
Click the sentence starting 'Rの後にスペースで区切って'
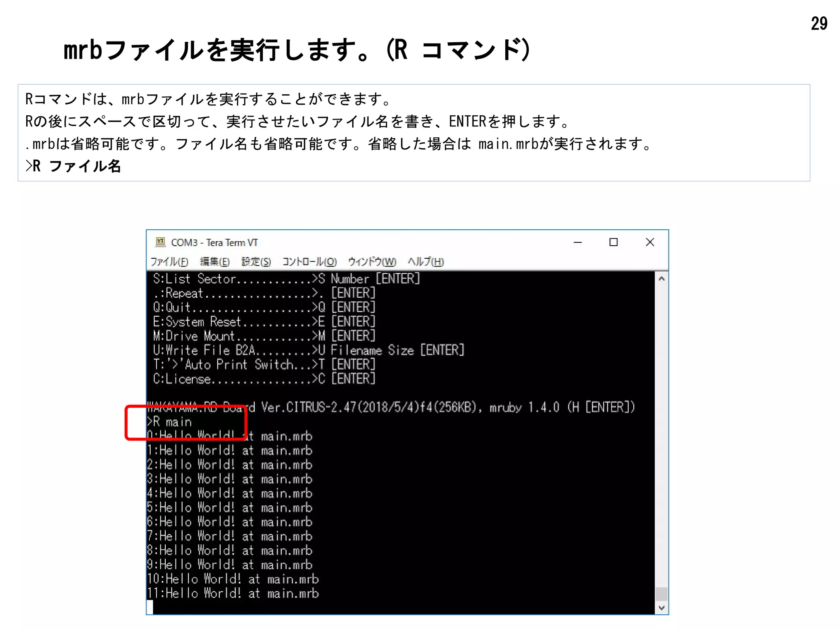click(298, 121)
